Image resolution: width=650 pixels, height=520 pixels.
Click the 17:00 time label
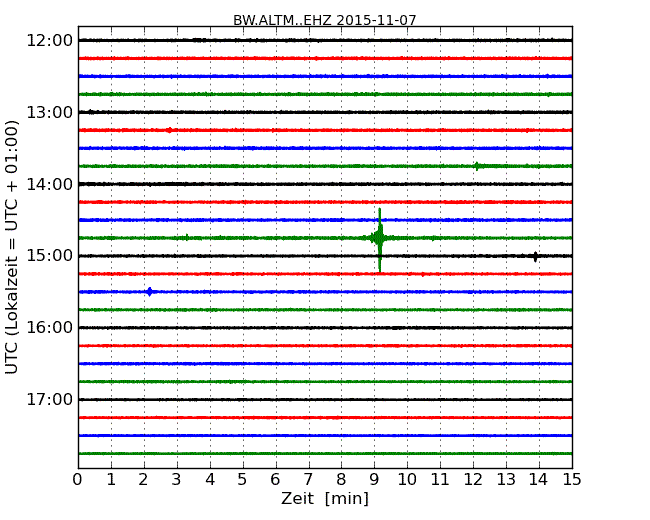(x=50, y=400)
